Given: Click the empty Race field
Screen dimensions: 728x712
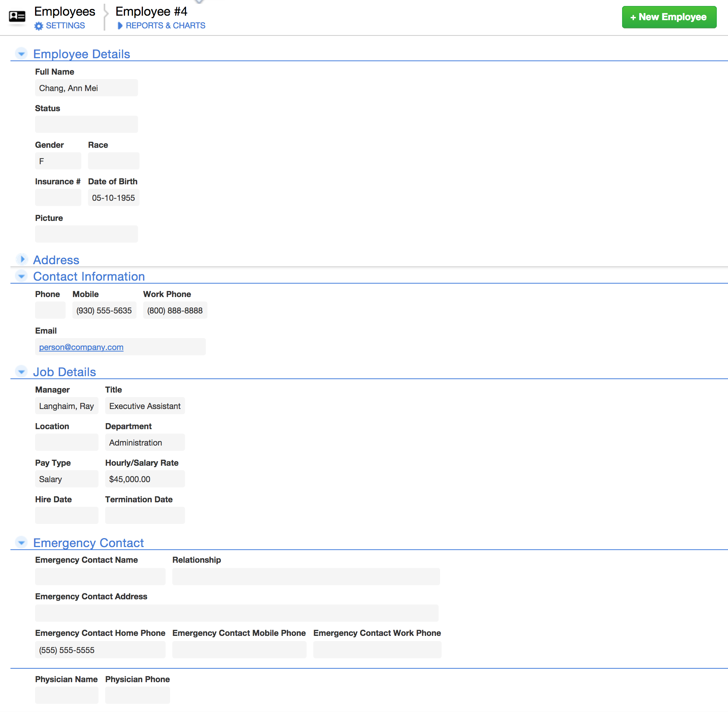Looking at the screenshot, I should tap(114, 161).
